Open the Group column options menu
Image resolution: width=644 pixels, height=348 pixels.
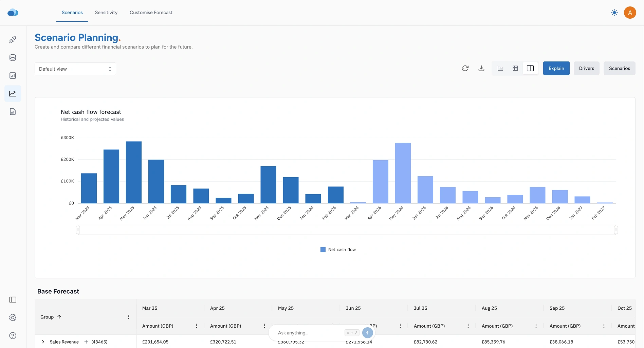click(x=128, y=317)
